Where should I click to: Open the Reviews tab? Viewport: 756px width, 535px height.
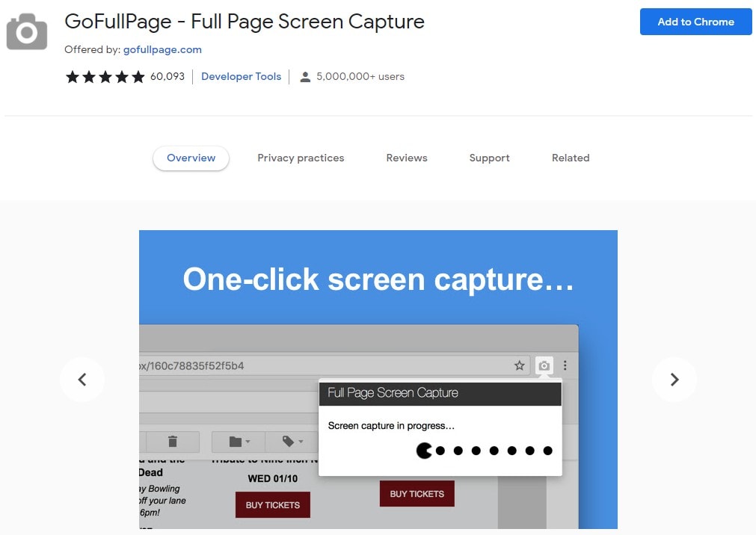(x=407, y=158)
